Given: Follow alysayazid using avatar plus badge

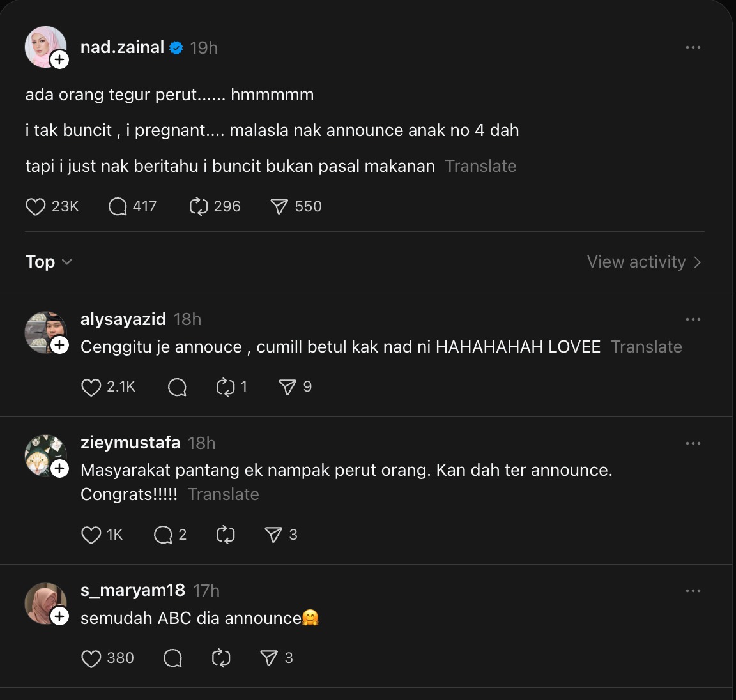Looking at the screenshot, I should pyautogui.click(x=59, y=345).
